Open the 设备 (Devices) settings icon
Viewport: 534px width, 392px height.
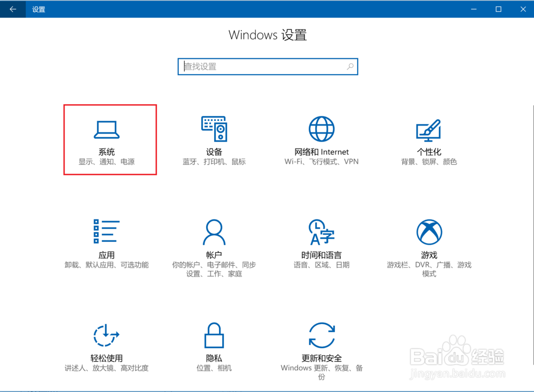click(x=214, y=129)
